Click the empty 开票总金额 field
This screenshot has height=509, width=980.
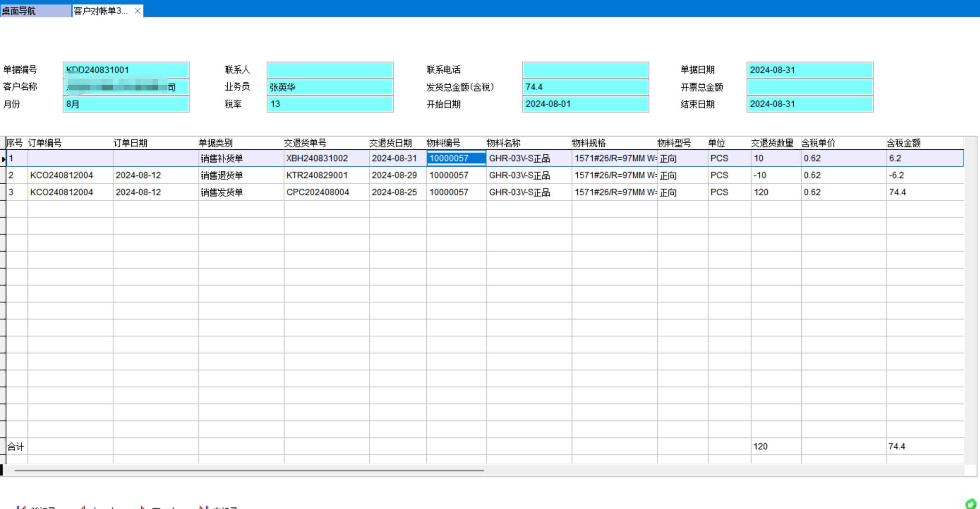[809, 87]
